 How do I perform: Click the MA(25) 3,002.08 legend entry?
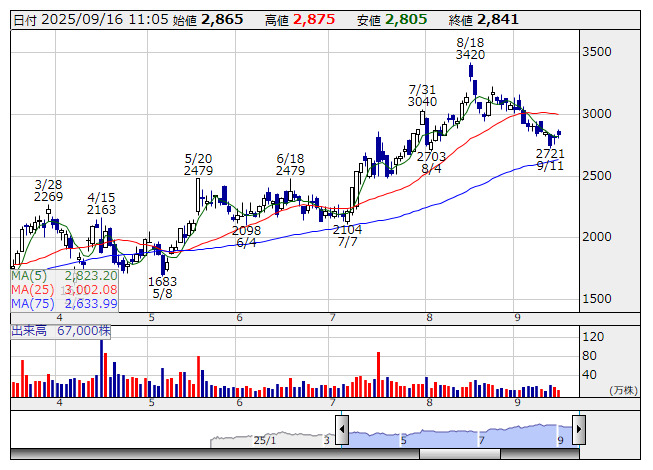pos(65,290)
